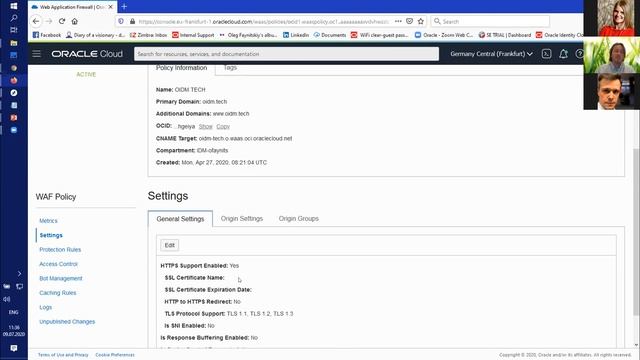Viewport: 640px width, 360px height.
Task: Open the Documents bookmark
Action: (x=330, y=35)
